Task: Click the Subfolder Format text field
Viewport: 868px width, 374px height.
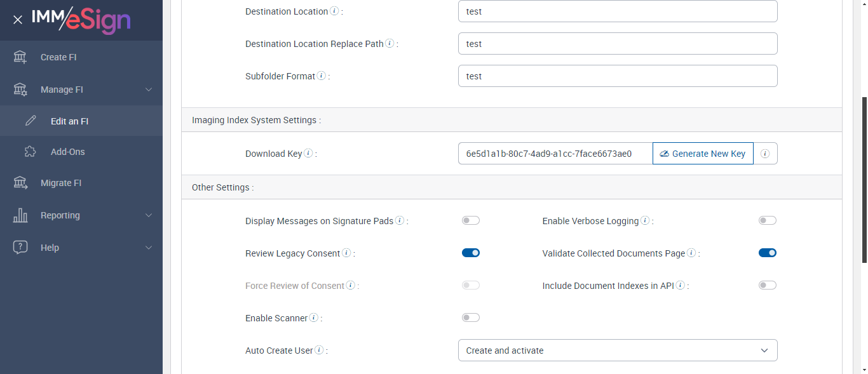Action: [617, 76]
